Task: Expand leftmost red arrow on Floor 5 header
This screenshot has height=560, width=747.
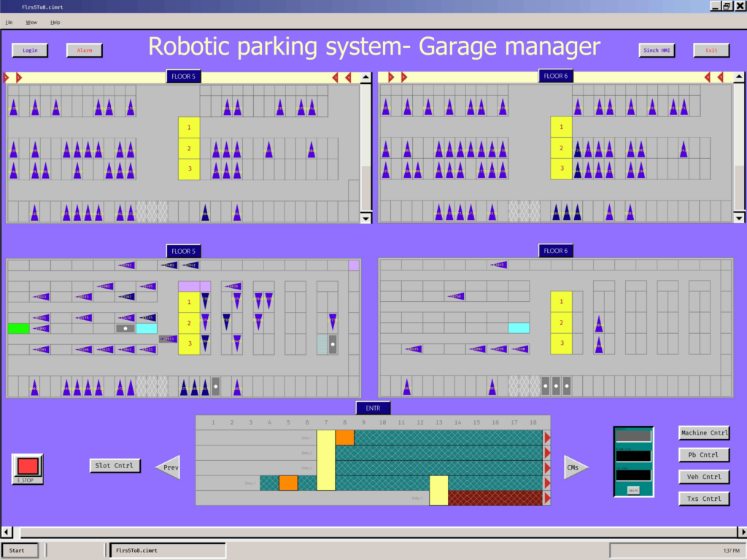Action: point(8,77)
